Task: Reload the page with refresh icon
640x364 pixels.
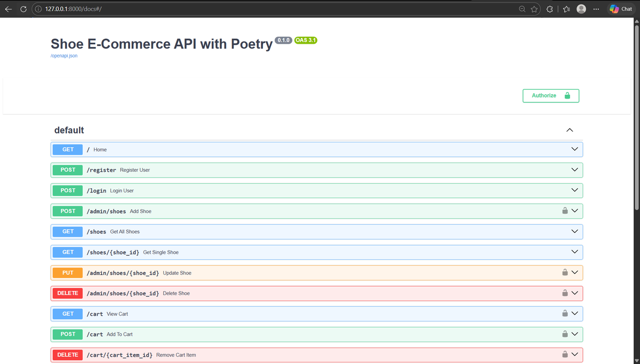Action: (23, 9)
